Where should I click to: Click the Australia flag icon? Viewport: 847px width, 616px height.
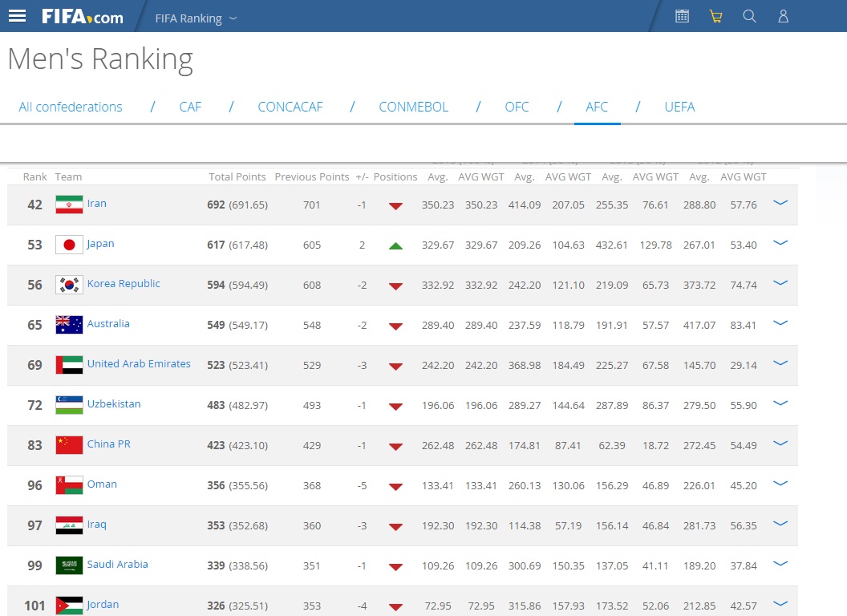pos(69,325)
